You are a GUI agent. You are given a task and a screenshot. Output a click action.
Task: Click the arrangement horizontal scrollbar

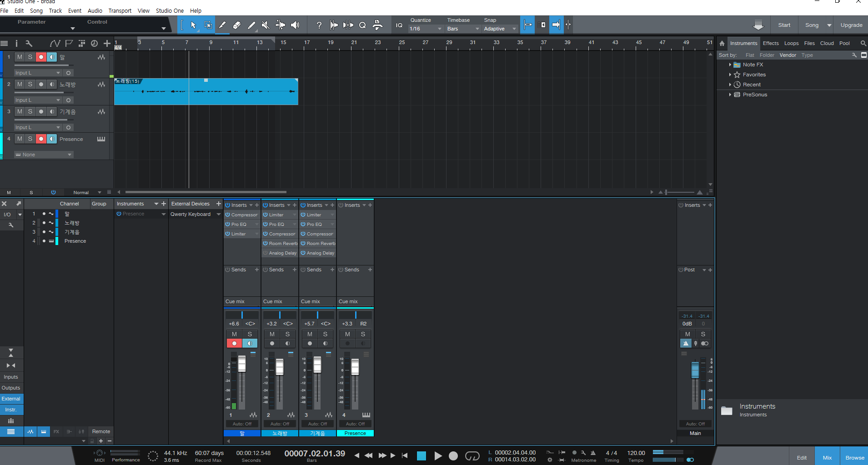pyautogui.click(x=206, y=192)
